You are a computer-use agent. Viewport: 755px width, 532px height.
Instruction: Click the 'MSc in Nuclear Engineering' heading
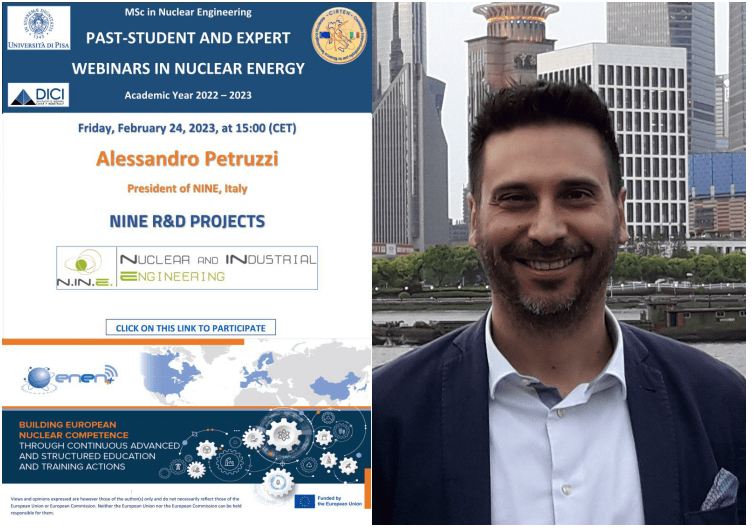point(187,11)
